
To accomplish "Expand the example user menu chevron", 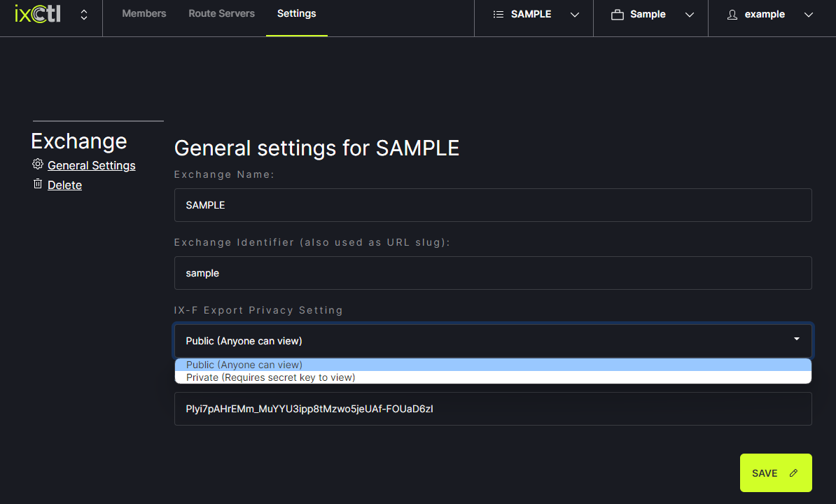I will (x=809, y=15).
